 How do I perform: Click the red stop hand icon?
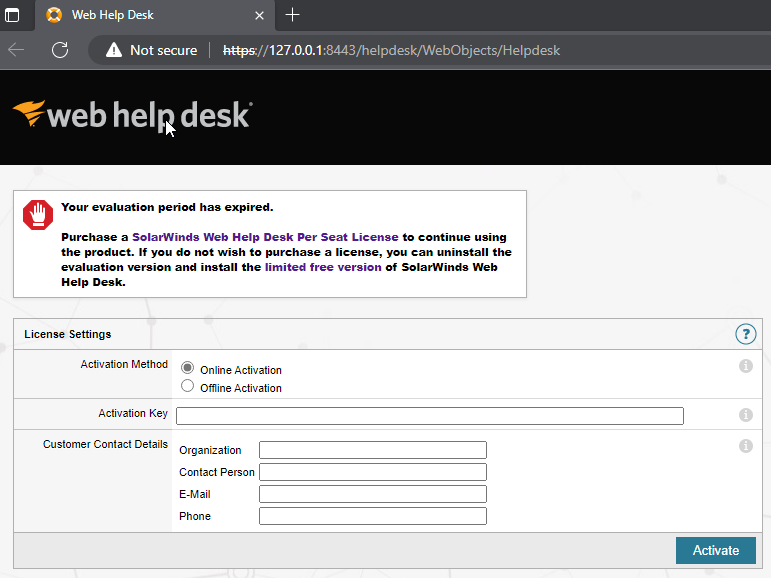(38, 214)
